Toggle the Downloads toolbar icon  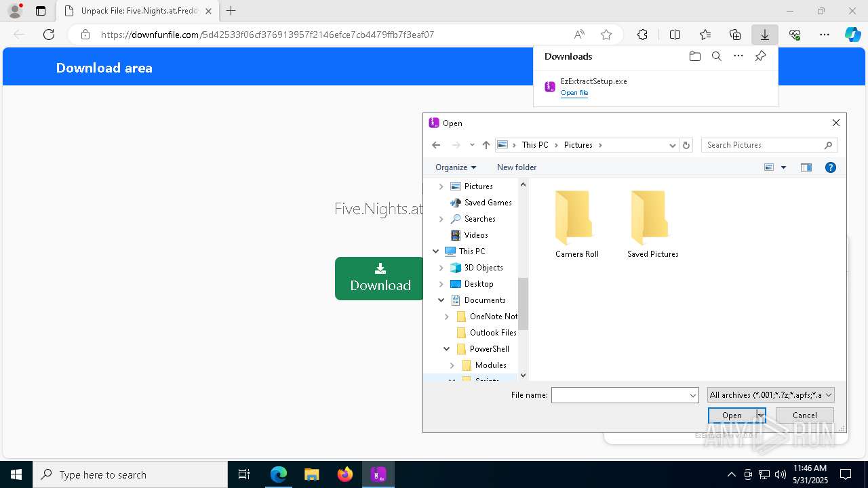pos(764,35)
